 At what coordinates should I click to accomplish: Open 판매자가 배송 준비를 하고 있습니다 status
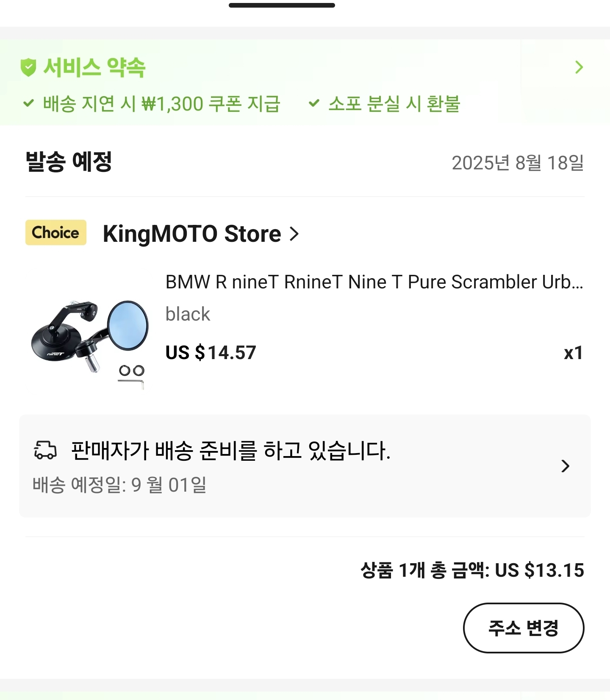[x=231, y=450]
